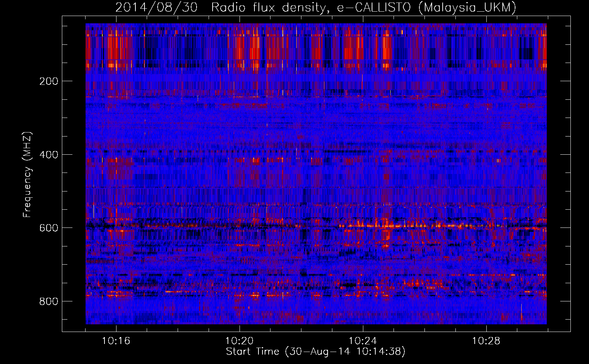Click the "Frequency (MHZ)" y-axis label

[x=27, y=175]
